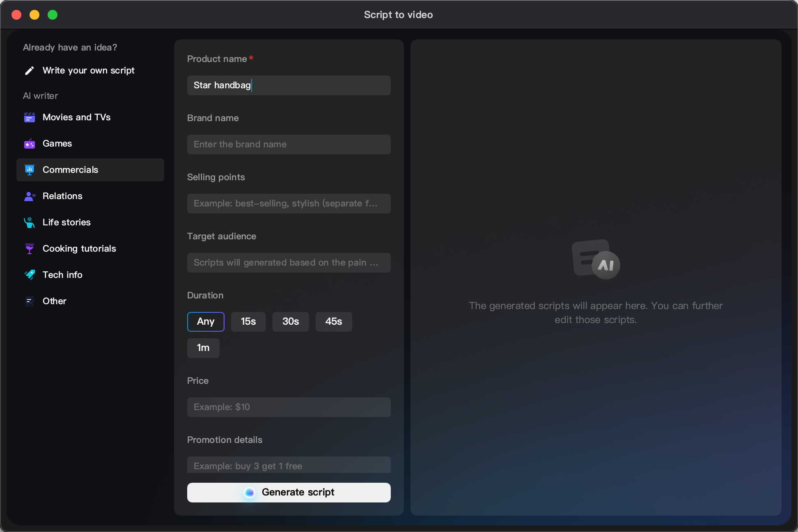Click the Product name input field
The image size is (798, 532).
(x=289, y=85)
